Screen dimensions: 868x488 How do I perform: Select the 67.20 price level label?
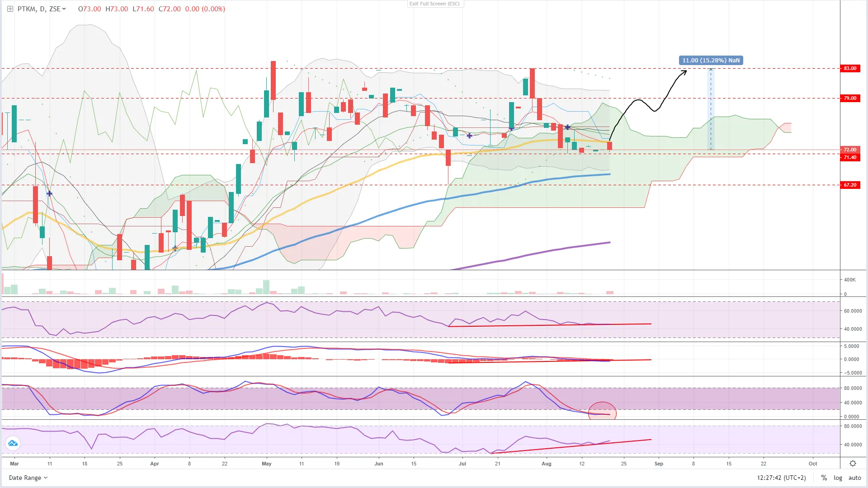(850, 185)
